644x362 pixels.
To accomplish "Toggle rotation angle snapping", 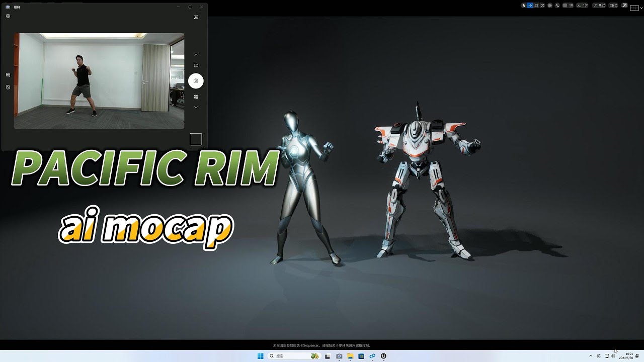I will click(579, 6).
